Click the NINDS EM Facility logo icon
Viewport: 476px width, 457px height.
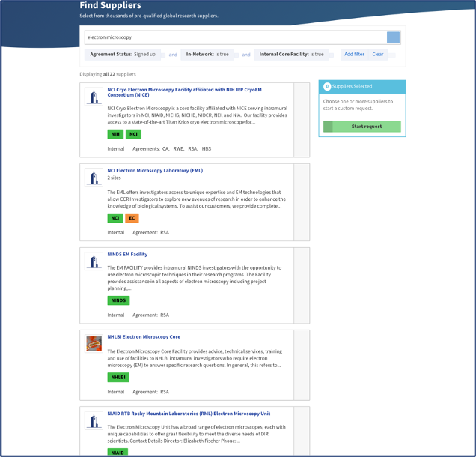pos(94,261)
